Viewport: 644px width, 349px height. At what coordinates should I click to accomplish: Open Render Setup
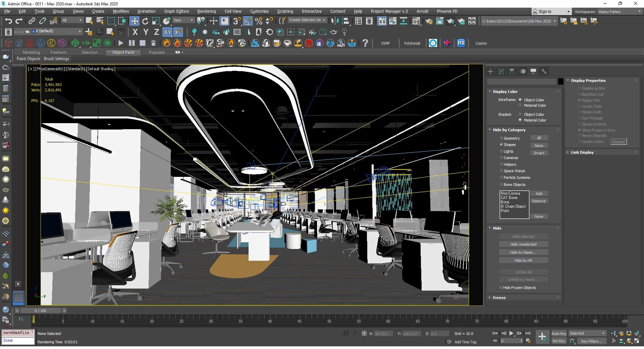(x=429, y=21)
